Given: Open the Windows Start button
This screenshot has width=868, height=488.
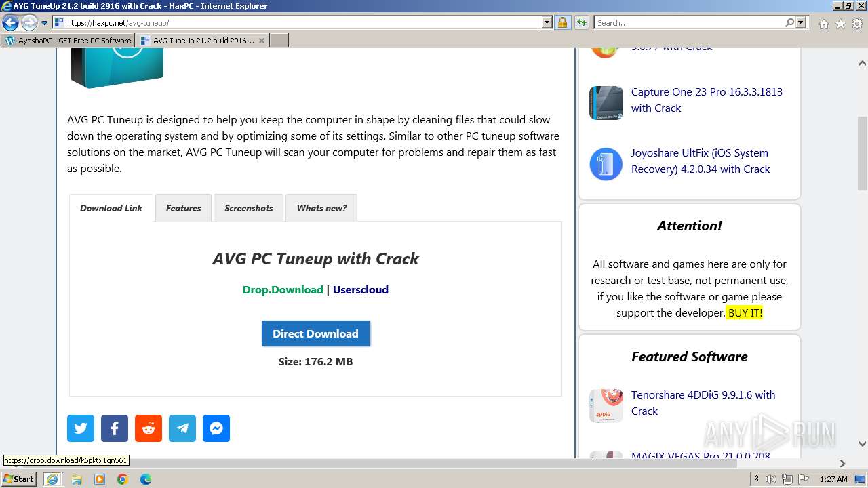Looking at the screenshot, I should [19, 479].
